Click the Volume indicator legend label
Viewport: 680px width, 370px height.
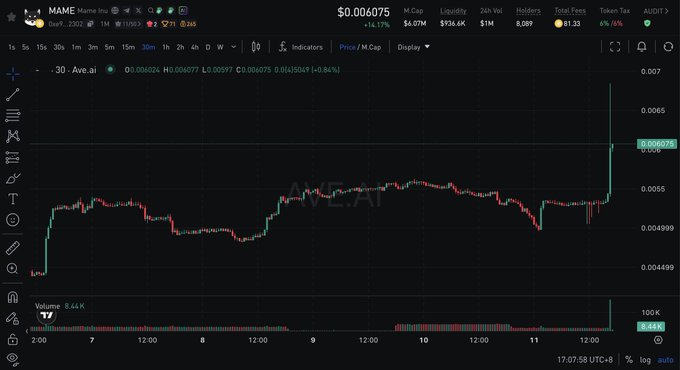coord(48,306)
